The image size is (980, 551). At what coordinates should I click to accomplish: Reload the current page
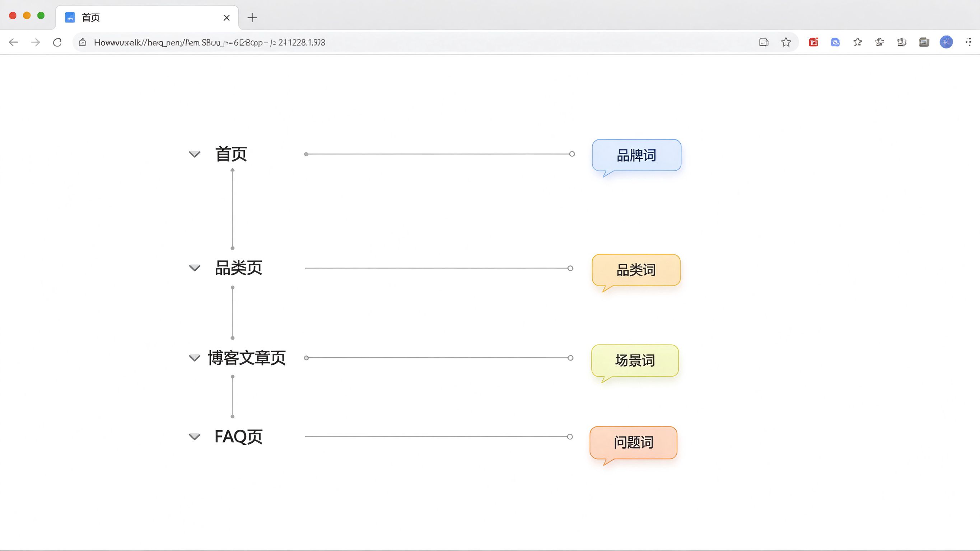pyautogui.click(x=57, y=42)
